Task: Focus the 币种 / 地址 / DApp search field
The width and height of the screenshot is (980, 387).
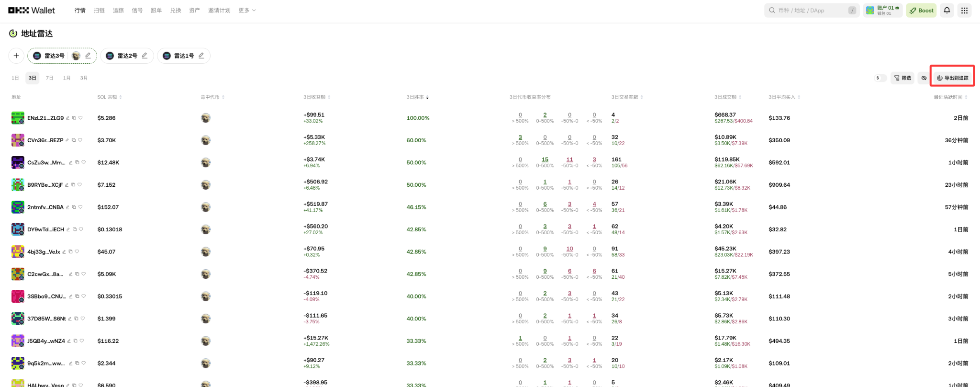Action: (x=812, y=10)
